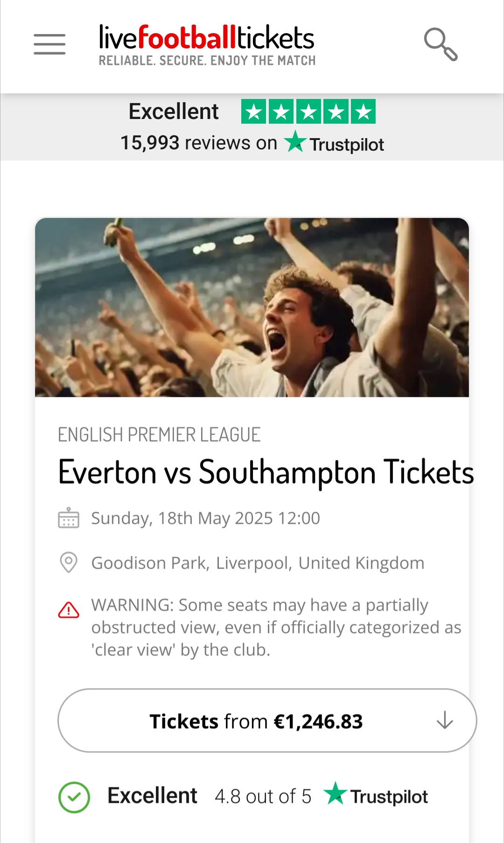
Task: Open the hamburger navigation menu
Action: coord(49,44)
